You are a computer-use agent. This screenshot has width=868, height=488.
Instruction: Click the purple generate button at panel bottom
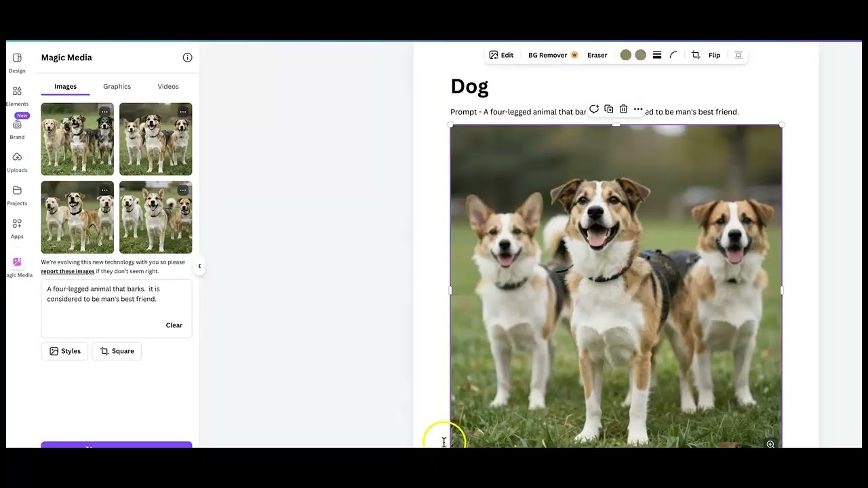pyautogui.click(x=117, y=445)
